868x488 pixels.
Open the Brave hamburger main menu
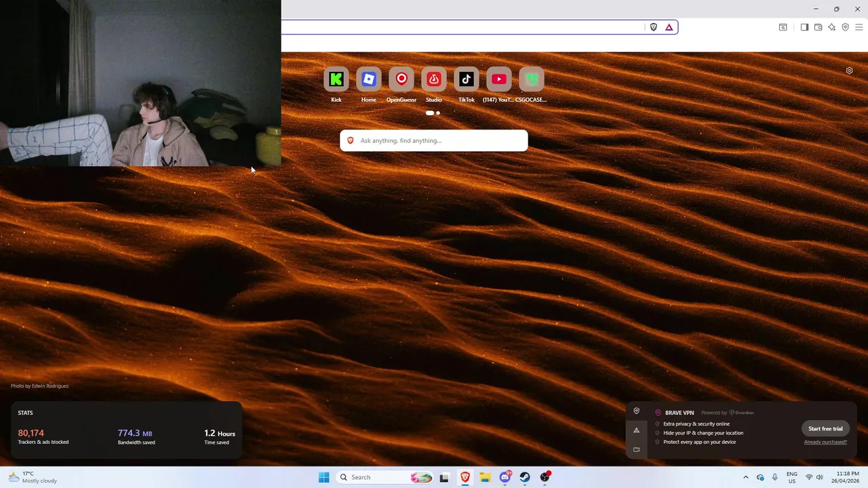pos(859,27)
